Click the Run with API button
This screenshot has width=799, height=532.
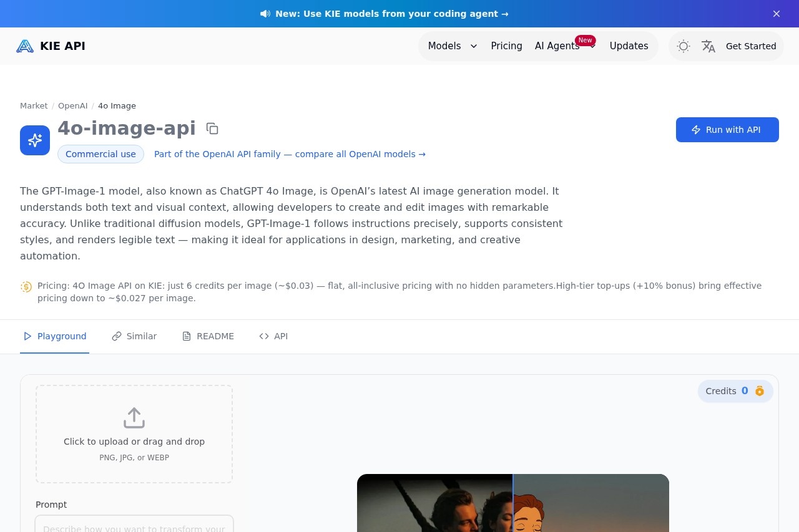coord(727,130)
